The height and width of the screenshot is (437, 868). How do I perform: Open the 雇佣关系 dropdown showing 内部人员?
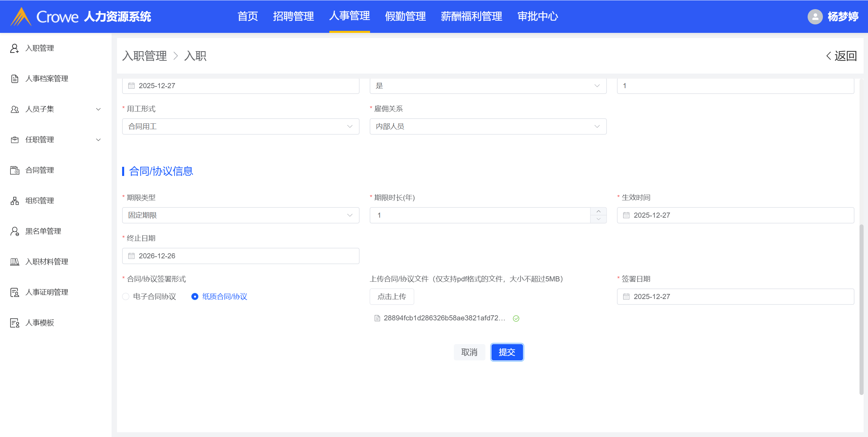point(487,126)
